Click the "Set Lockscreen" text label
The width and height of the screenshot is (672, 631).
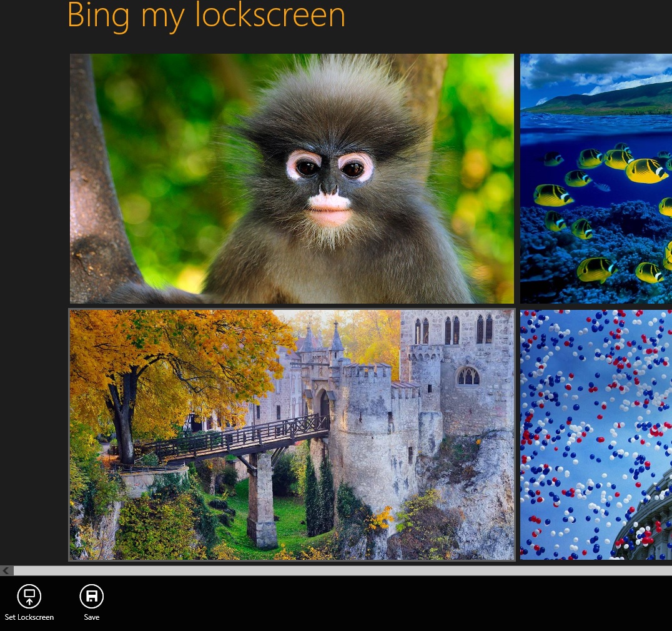click(x=29, y=617)
